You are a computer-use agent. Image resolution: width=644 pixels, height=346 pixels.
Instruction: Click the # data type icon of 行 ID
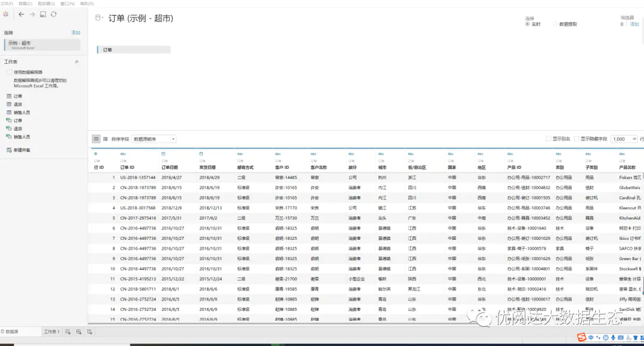(x=95, y=154)
